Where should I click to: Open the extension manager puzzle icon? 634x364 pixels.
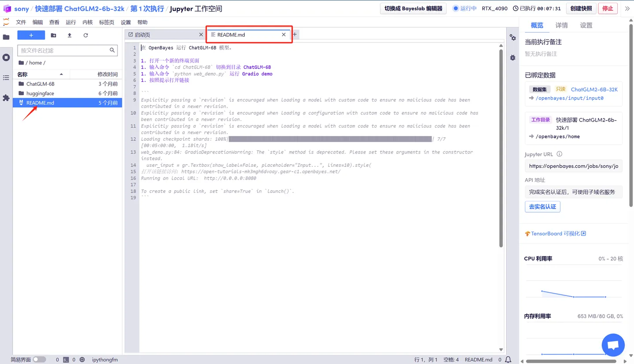click(x=6, y=98)
